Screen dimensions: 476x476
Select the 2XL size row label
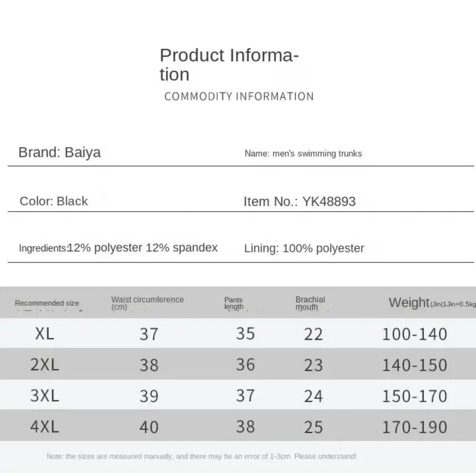click(45, 364)
